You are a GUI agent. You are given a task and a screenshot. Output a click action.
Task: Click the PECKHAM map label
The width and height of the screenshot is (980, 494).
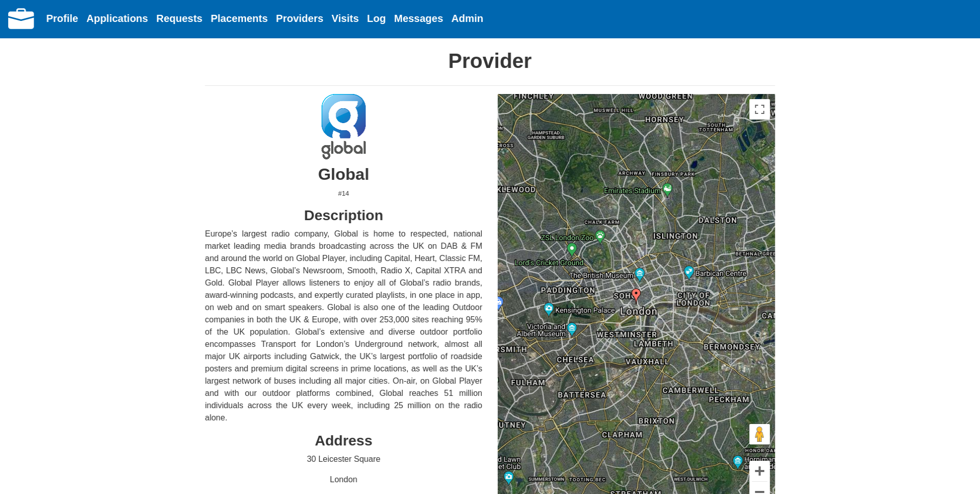coord(729,399)
